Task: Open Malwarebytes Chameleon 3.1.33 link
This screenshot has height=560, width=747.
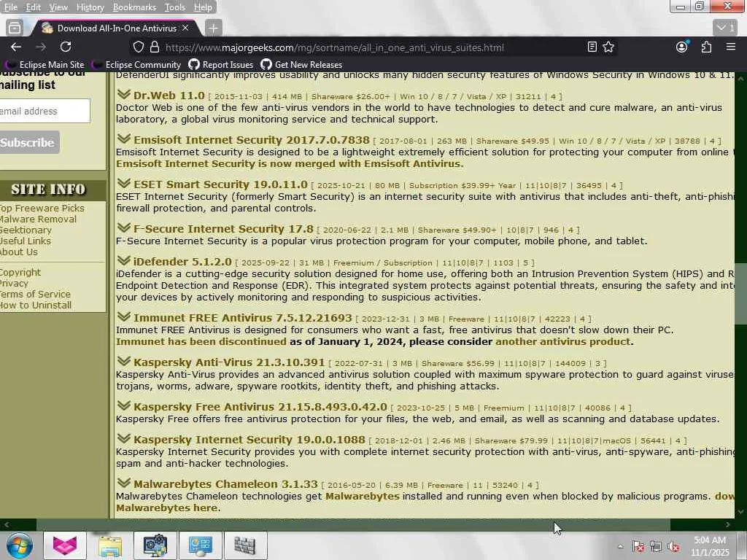Action: 225,484
